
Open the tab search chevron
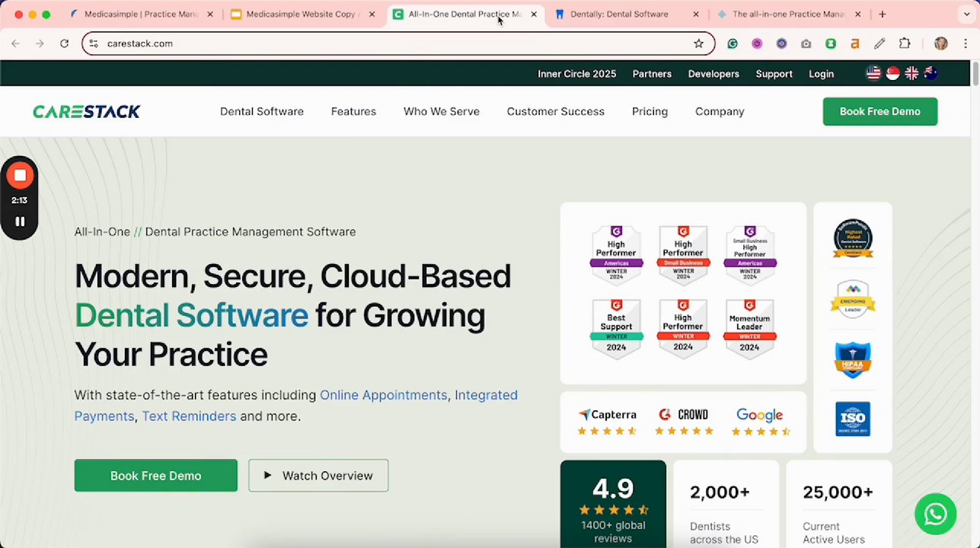pos(966,14)
